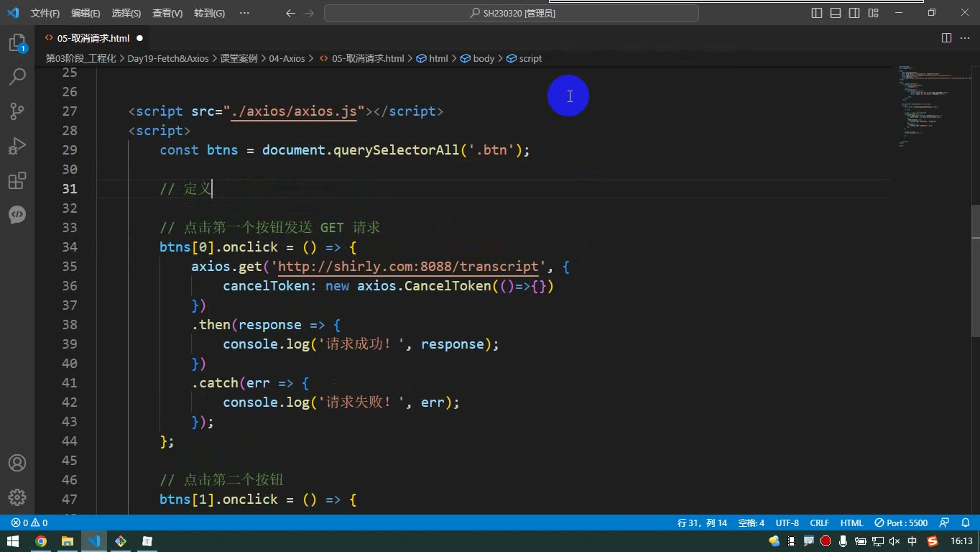Toggle the bottom panel visibility

[x=836, y=13]
